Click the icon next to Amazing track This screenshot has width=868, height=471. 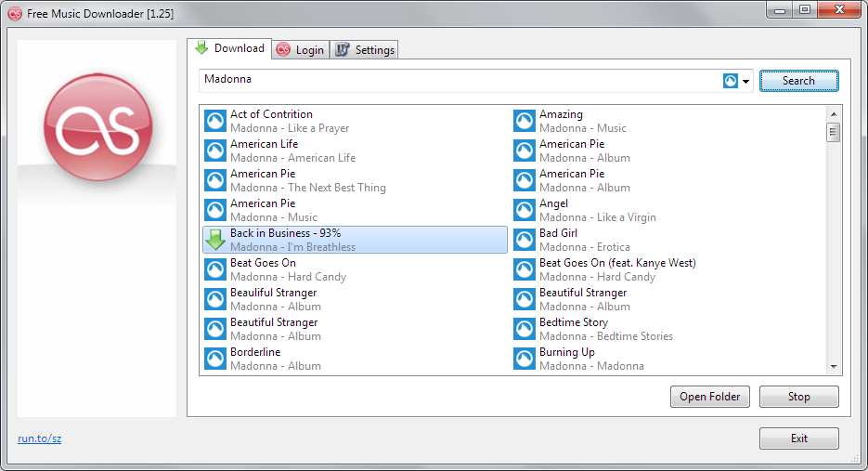click(525, 121)
